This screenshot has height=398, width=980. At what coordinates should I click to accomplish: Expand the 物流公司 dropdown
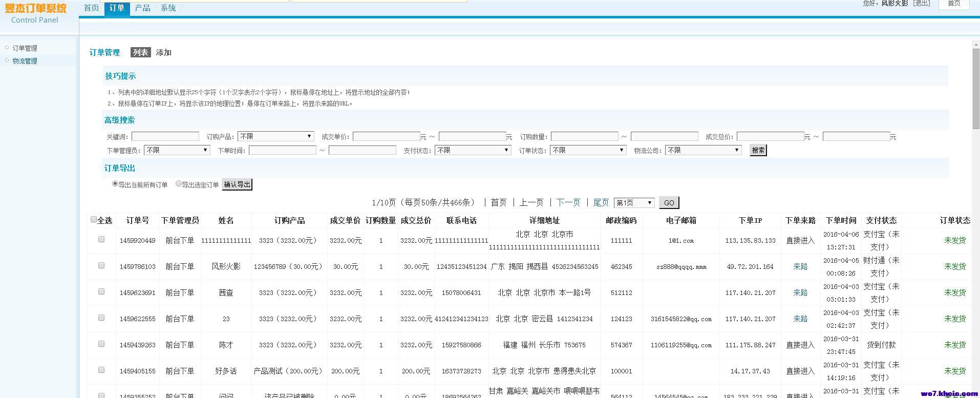(704, 150)
